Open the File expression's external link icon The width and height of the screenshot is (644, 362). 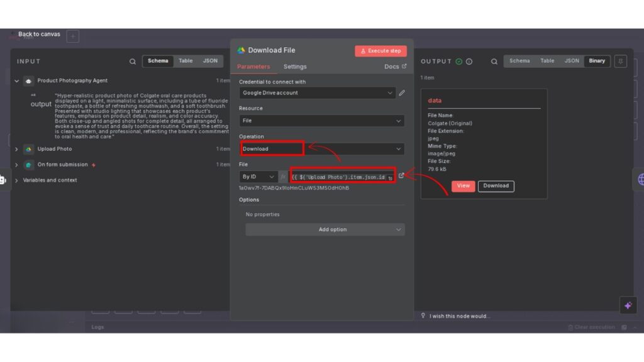pos(401,176)
